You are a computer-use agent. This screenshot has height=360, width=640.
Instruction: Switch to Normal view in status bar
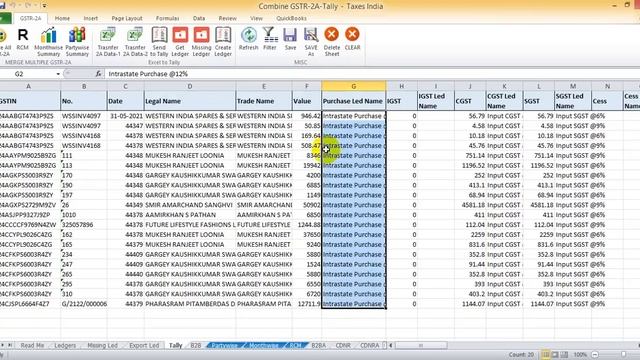(545, 355)
